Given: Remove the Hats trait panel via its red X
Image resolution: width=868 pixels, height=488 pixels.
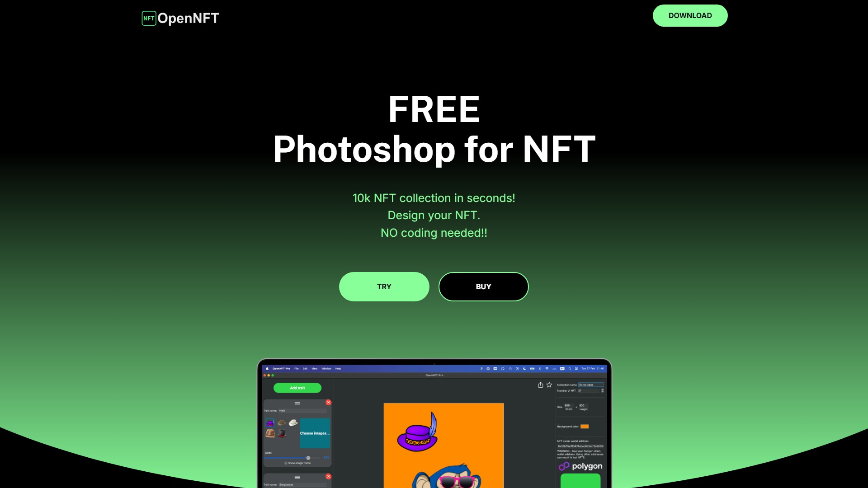Looking at the screenshot, I should tap(329, 403).
